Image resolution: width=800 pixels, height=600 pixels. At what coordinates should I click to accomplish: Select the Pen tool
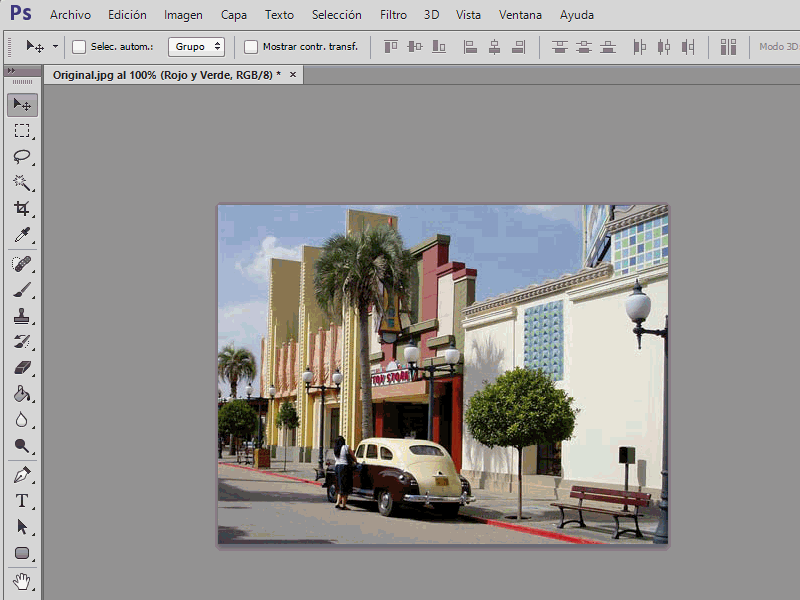point(22,475)
